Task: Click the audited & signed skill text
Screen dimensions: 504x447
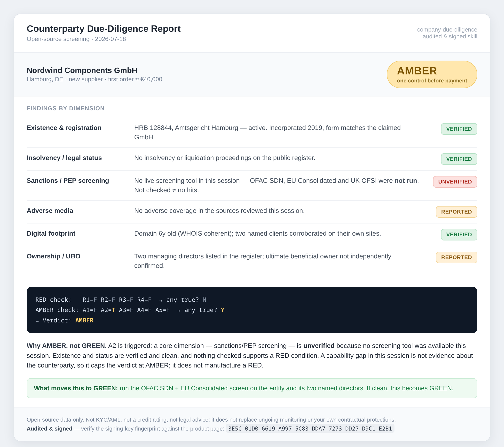Action: (x=450, y=37)
